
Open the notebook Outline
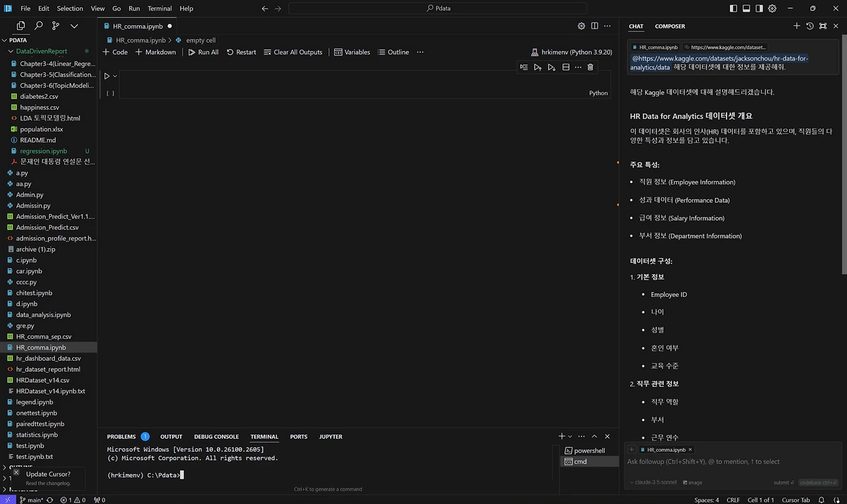[x=393, y=52]
